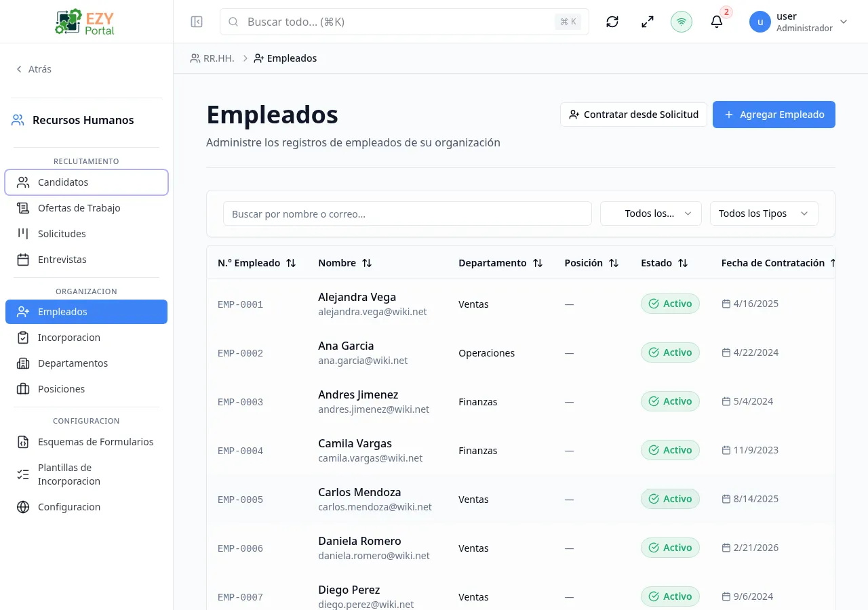
Task: Sort by Departamento column
Action: 500,263
